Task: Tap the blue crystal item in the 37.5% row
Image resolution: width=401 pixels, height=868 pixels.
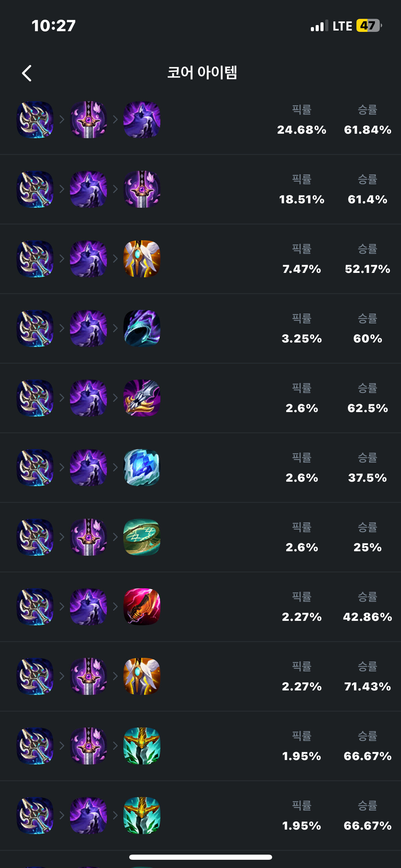Action: (x=142, y=468)
